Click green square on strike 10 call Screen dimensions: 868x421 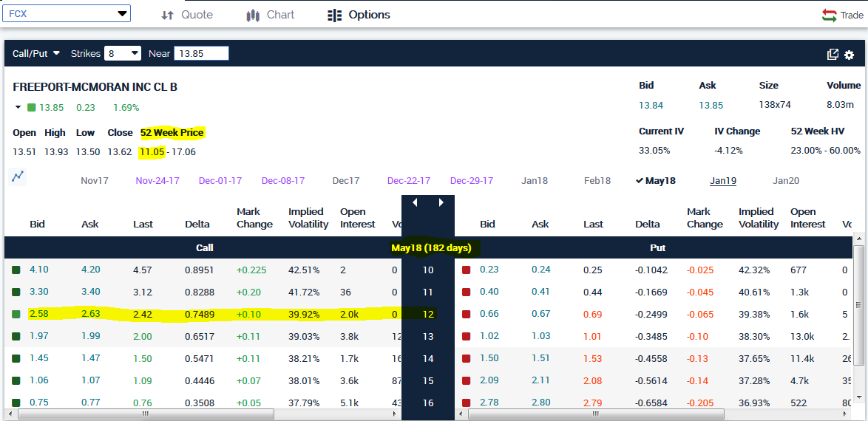(x=16, y=270)
